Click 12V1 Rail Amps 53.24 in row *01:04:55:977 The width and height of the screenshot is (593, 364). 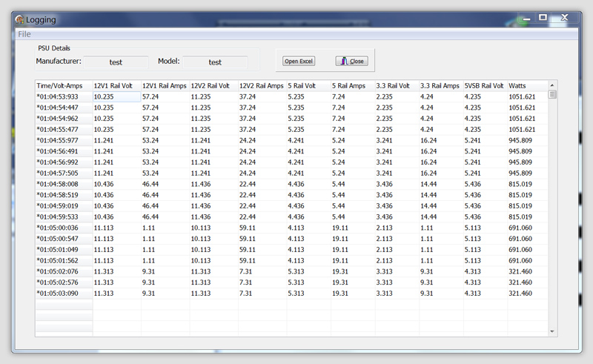click(150, 140)
